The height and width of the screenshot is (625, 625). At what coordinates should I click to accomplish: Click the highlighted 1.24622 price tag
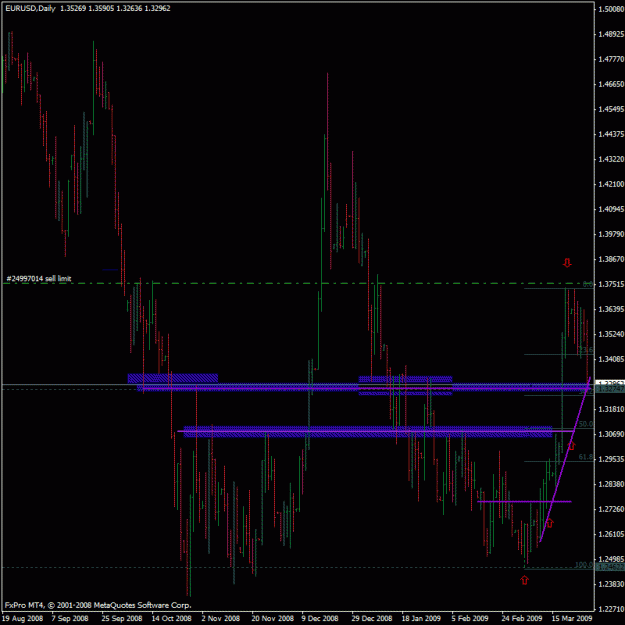[610, 567]
